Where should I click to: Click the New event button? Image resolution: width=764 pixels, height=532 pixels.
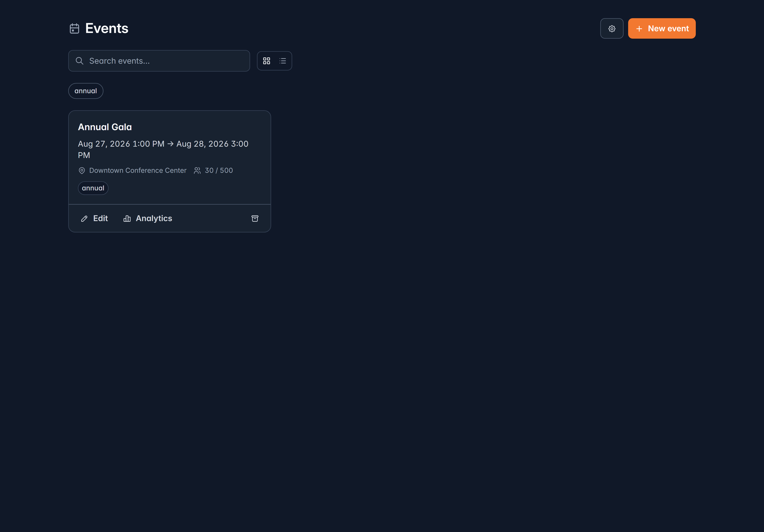661,29
